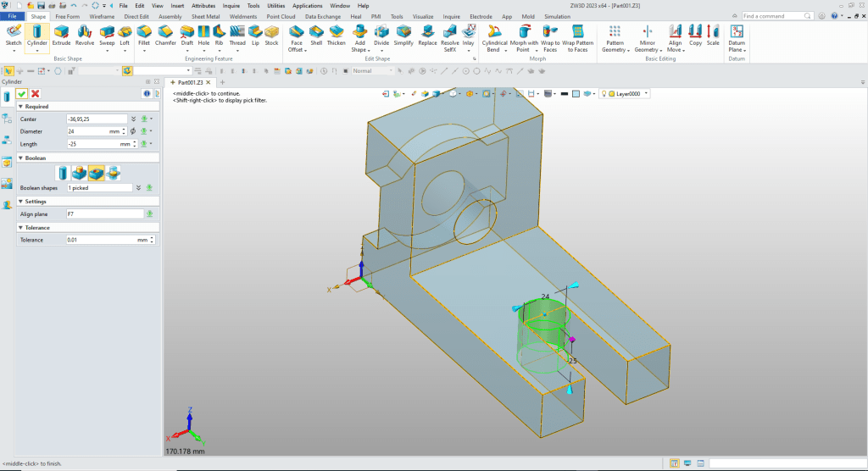
Task: Cancel the cylinder with red X
Action: (35, 93)
